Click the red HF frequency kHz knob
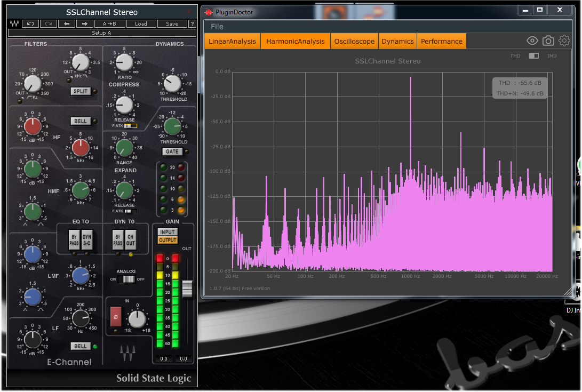 [x=80, y=148]
